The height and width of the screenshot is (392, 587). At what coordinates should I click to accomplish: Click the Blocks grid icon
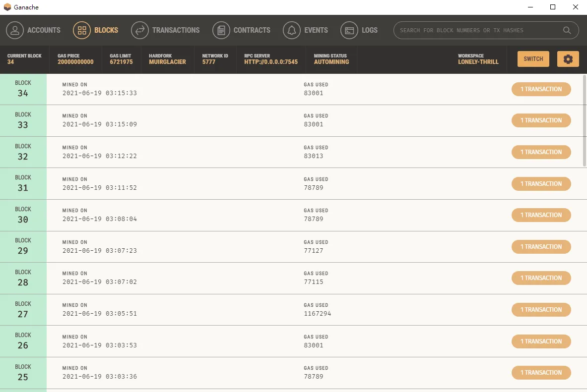[82, 30]
